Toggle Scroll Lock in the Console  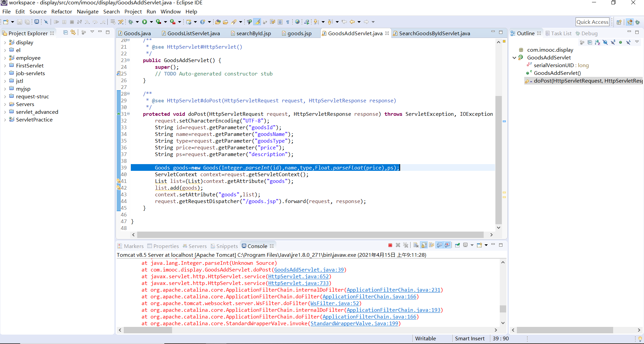click(x=424, y=245)
